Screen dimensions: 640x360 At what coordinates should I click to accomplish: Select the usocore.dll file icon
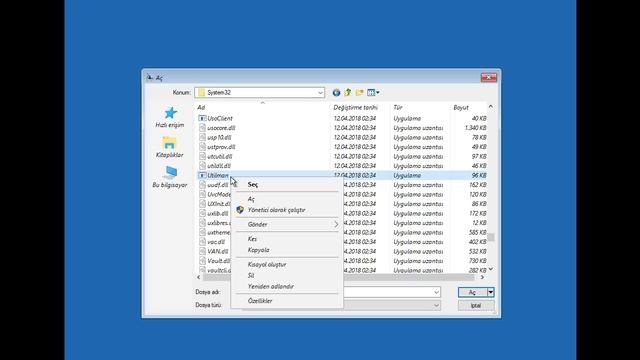202,128
